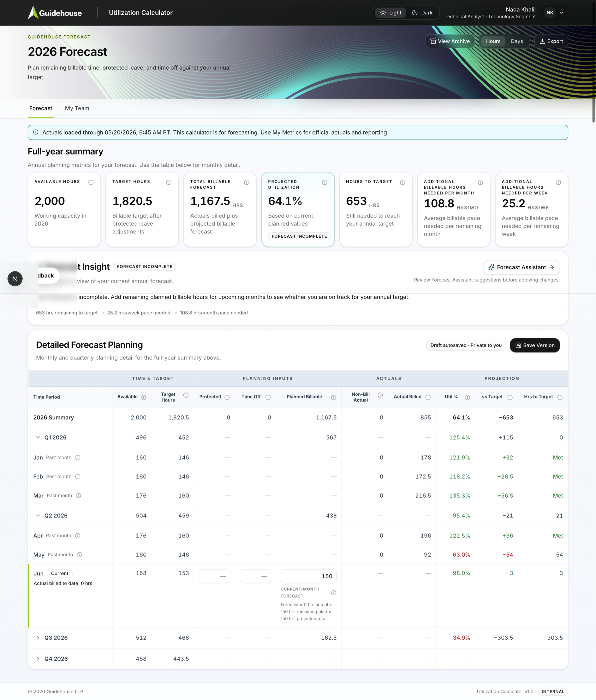Expand the Q4 2026 quarter rows
The width and height of the screenshot is (596, 700).
[x=38, y=659]
